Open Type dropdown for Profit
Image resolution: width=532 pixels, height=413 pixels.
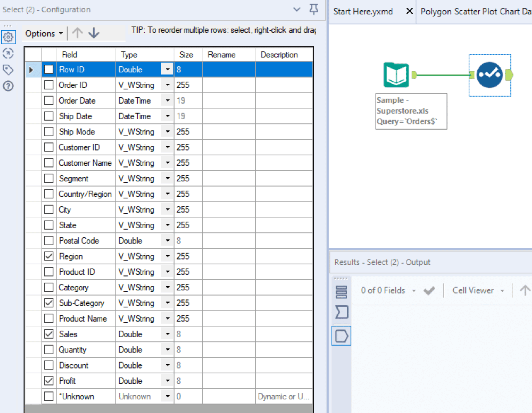pos(168,381)
